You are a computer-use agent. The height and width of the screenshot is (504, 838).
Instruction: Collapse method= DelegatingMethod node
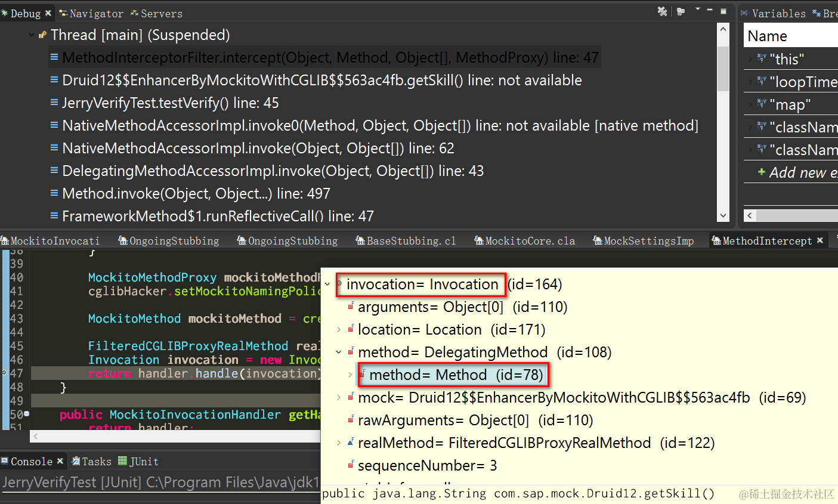(x=338, y=353)
